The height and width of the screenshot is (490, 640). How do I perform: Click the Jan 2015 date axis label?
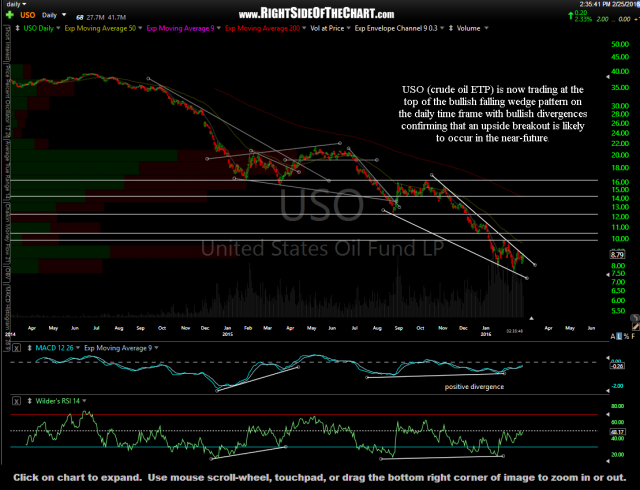pyautogui.click(x=227, y=331)
